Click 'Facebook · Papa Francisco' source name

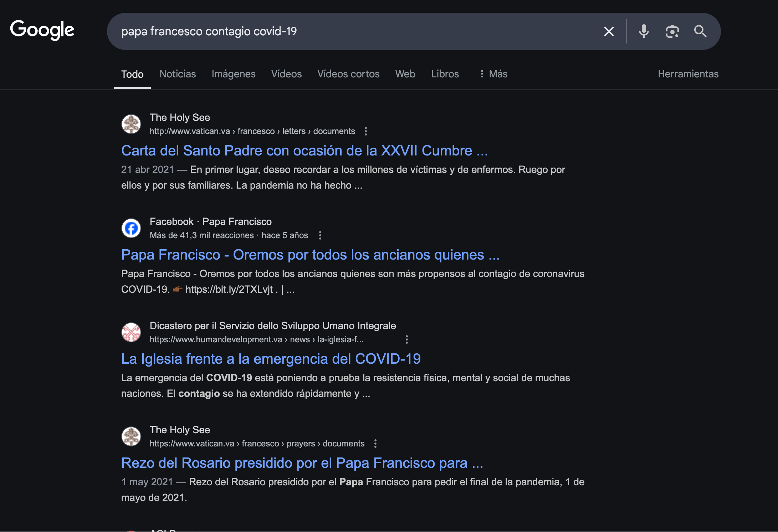click(x=211, y=221)
